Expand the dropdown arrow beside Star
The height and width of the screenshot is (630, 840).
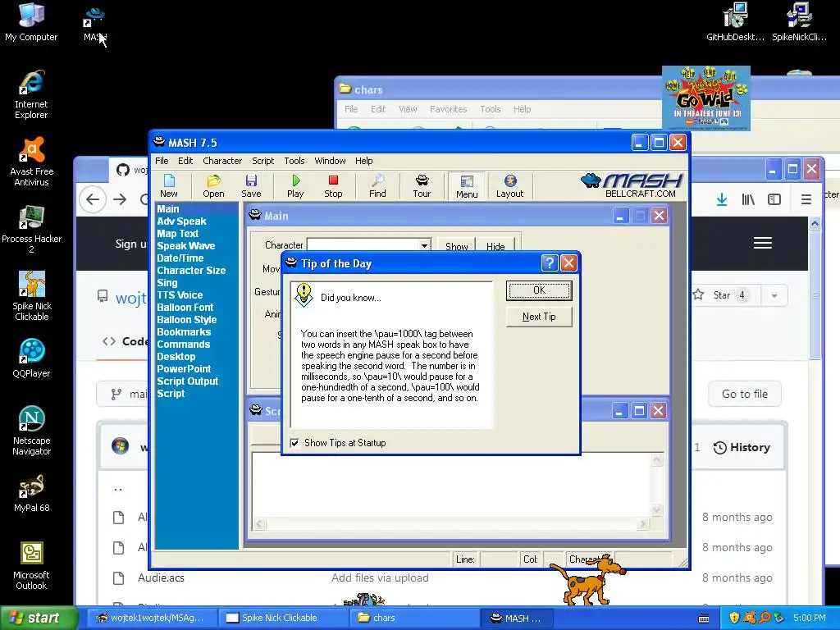click(774, 295)
